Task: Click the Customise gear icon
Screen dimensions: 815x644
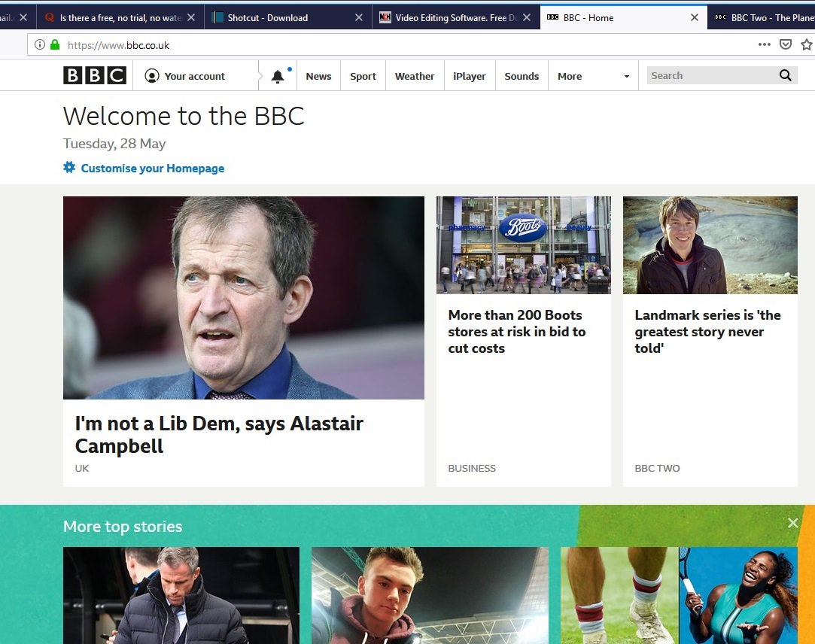Action: 69,167
